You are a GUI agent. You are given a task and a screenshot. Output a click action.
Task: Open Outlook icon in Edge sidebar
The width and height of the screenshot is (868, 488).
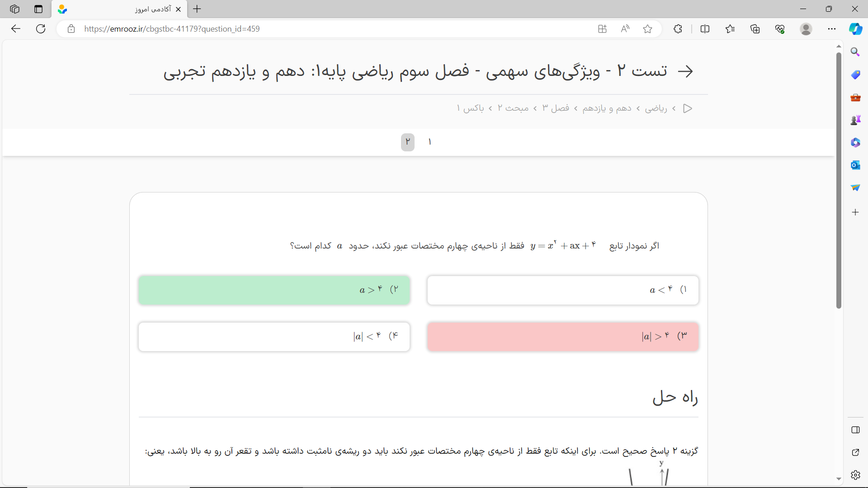coord(855,165)
